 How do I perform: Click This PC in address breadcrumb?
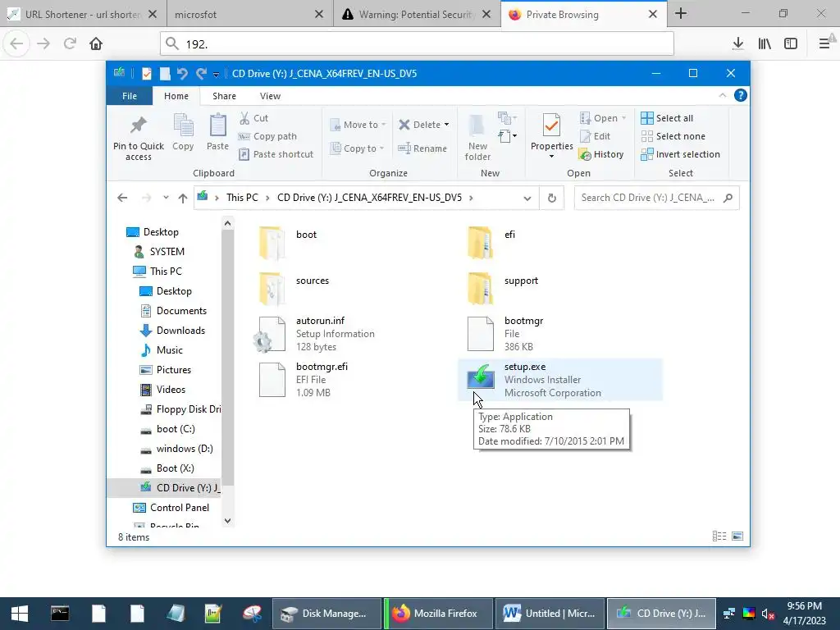click(242, 198)
